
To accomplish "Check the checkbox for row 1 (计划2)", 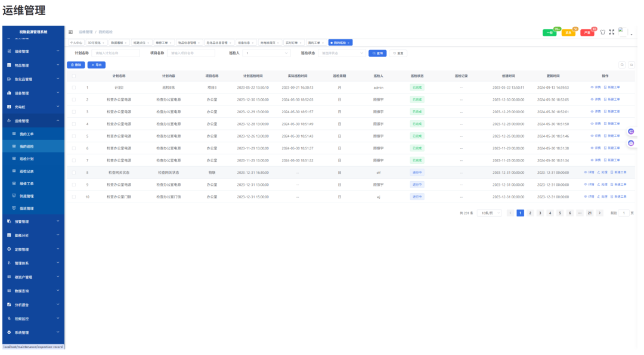I will 74,88.
